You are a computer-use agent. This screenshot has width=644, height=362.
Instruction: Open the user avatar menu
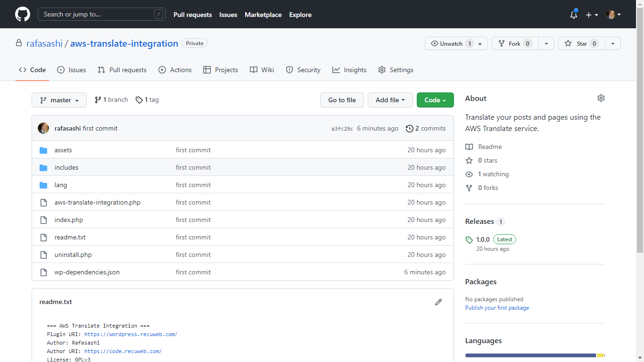613,15
